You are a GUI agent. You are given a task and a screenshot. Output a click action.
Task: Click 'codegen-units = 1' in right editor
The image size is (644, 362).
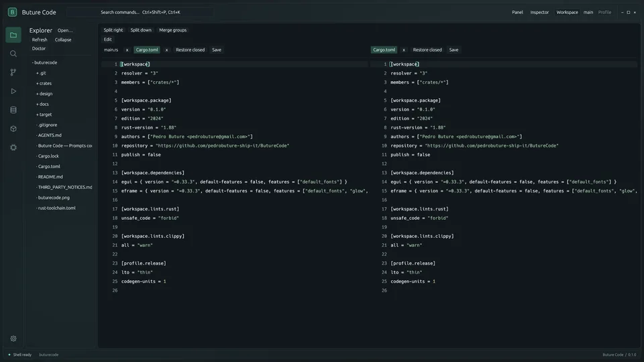(x=413, y=282)
